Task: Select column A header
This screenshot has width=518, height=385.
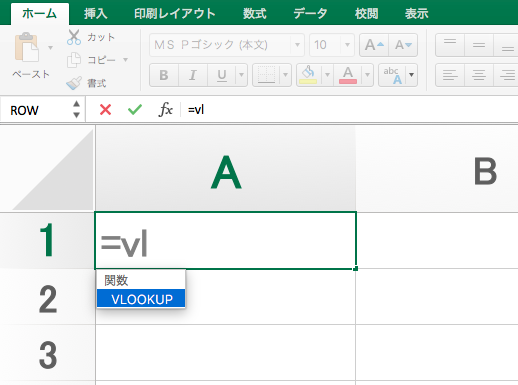Action: point(226,168)
